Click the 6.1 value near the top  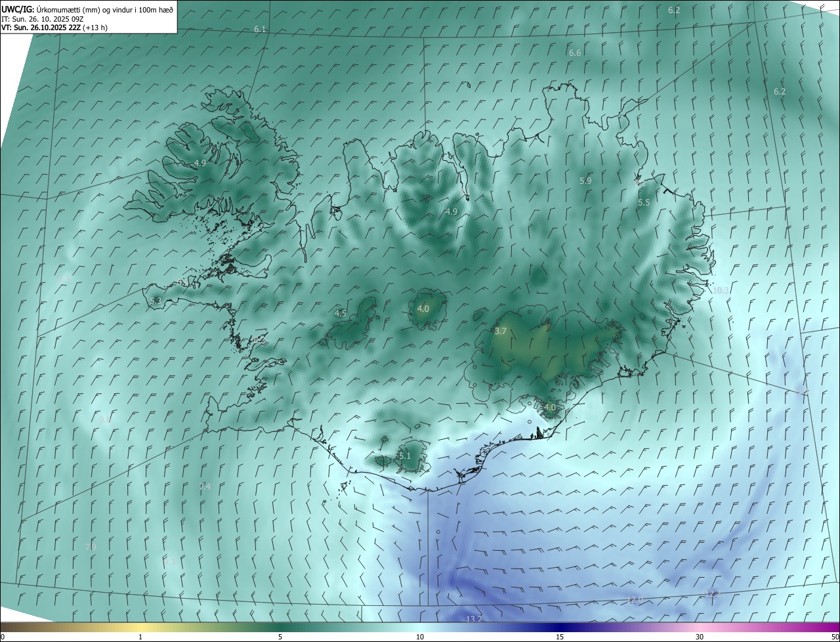point(261,30)
